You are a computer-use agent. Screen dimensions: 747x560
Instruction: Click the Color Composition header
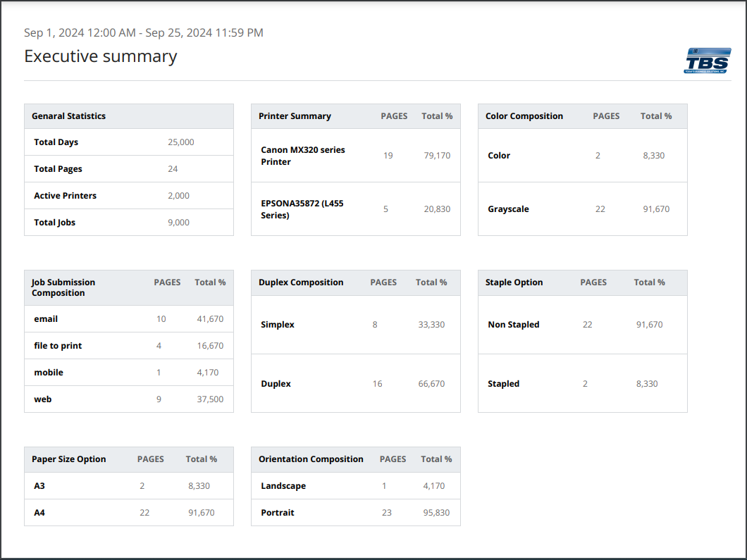pos(524,116)
